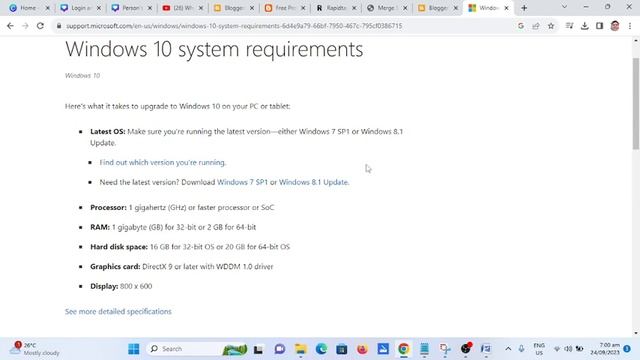Close the Merge tab
The width and height of the screenshot is (640, 360).
coord(405,8)
